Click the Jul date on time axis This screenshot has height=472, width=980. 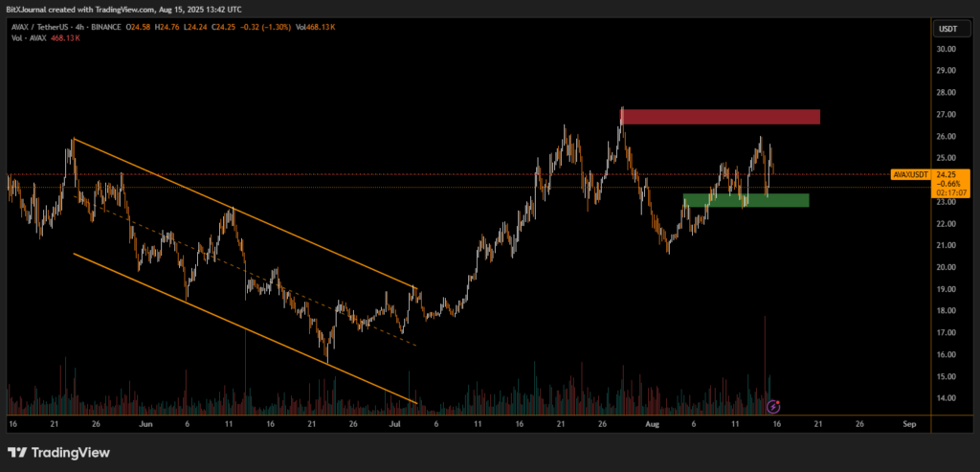(395, 421)
